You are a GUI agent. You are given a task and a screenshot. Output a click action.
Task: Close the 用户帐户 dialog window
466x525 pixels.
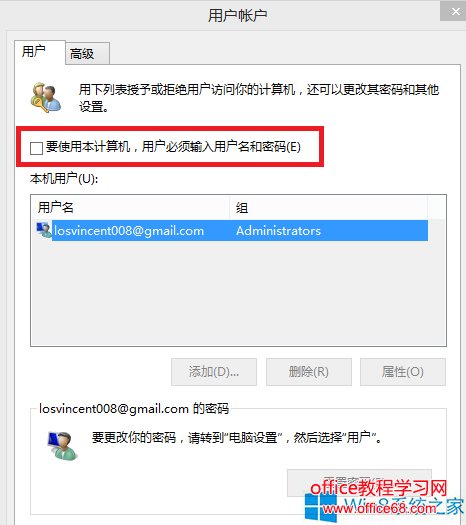[x=455, y=11]
